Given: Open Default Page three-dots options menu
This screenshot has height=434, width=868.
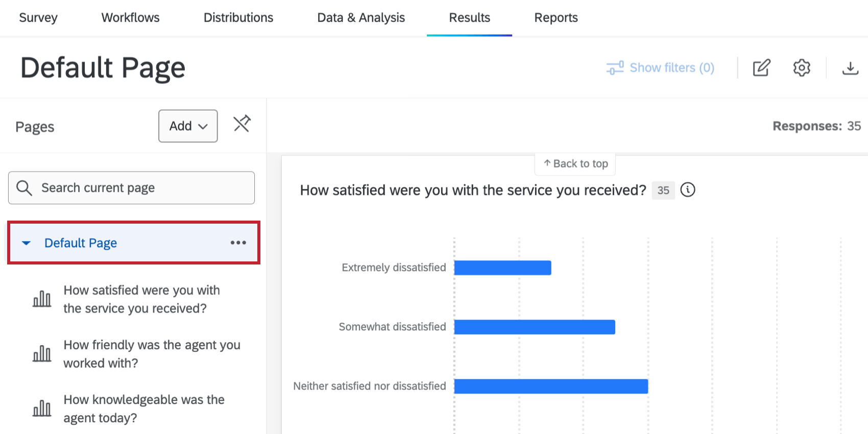Looking at the screenshot, I should [238, 243].
